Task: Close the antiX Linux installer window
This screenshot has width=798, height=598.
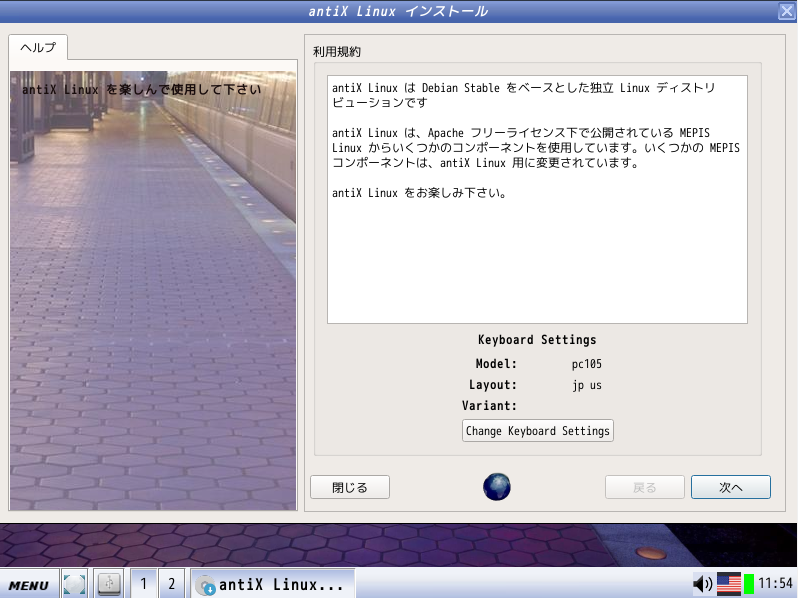Action: [x=787, y=11]
